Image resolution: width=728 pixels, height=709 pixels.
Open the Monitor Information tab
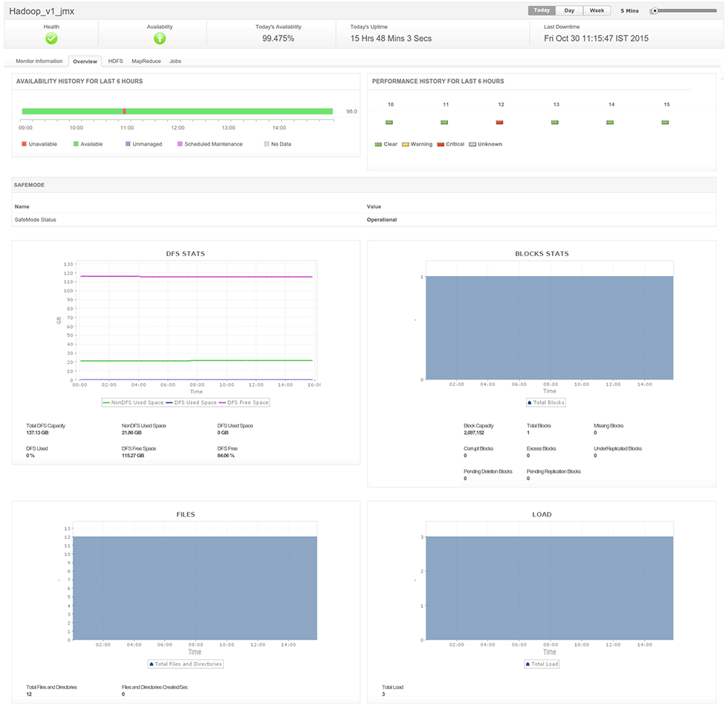coord(39,61)
